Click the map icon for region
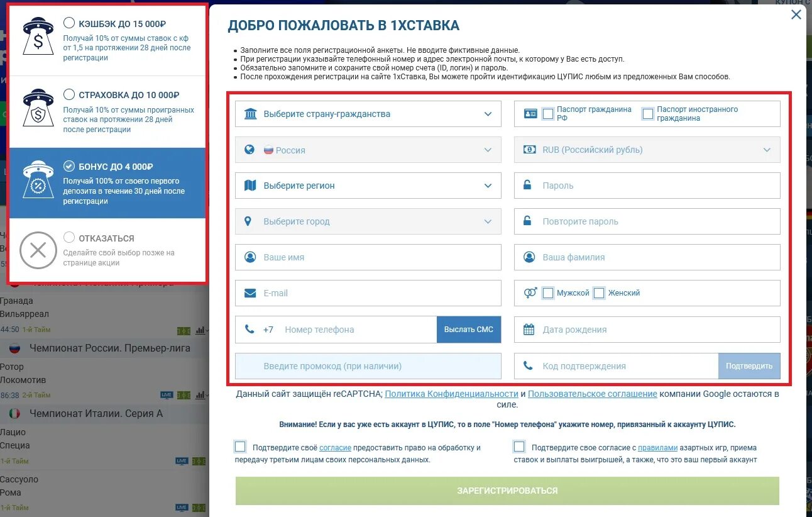Screen dimensions: 812x517 [x=250, y=186]
